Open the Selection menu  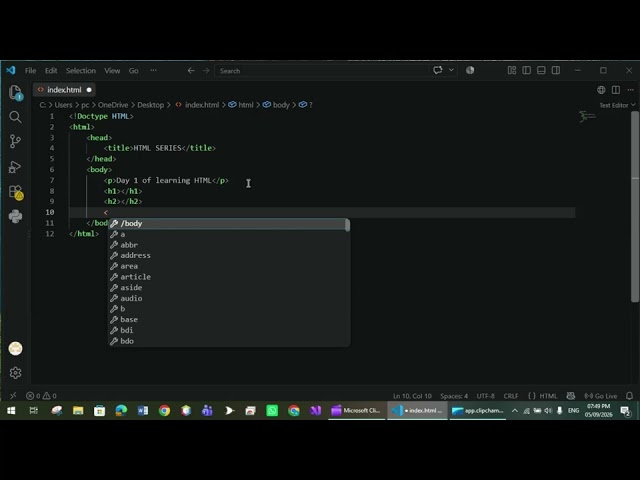(81, 71)
